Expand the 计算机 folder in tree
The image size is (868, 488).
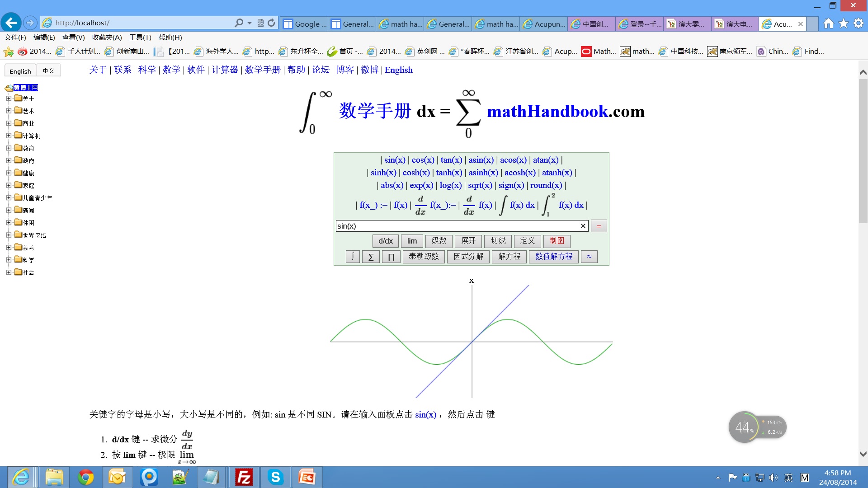pos(9,136)
